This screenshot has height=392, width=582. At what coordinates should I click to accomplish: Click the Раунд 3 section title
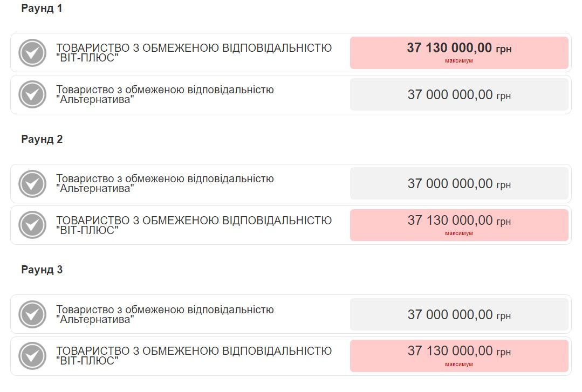click(x=41, y=270)
